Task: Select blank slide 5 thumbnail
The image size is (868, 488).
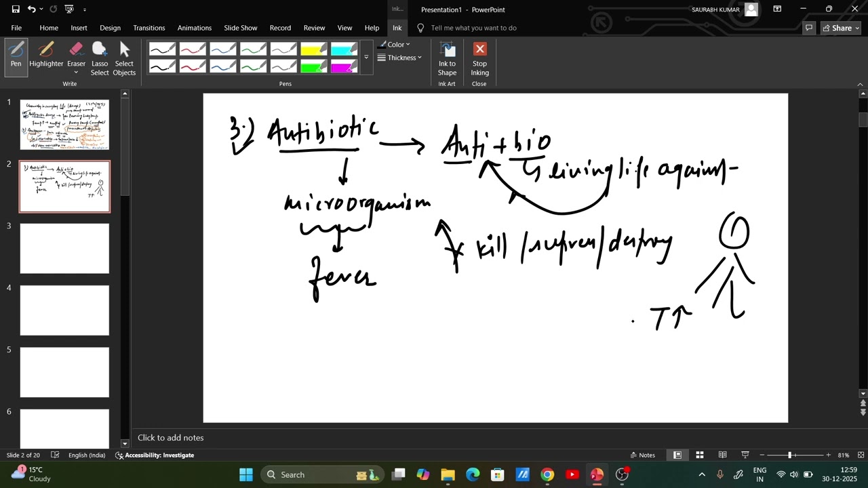Action: click(64, 372)
